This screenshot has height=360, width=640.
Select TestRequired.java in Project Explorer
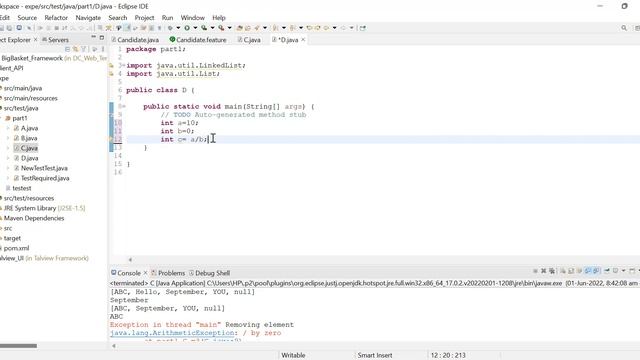45,178
